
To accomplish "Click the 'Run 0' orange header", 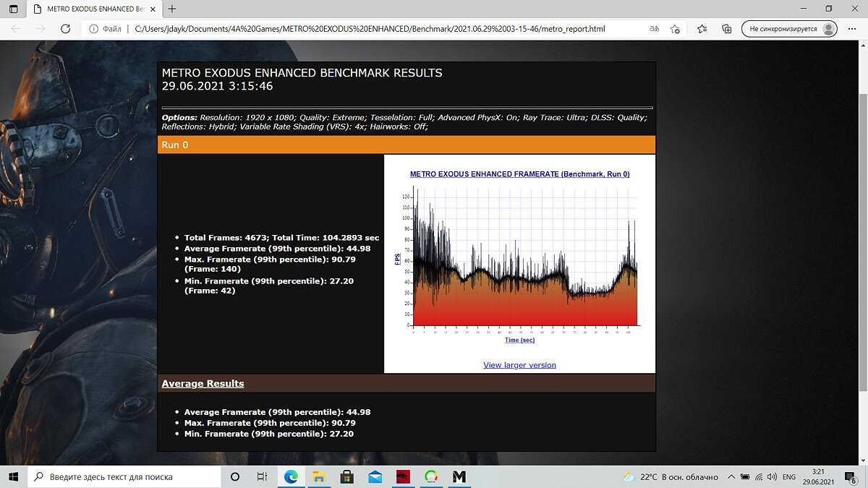I will pos(407,145).
